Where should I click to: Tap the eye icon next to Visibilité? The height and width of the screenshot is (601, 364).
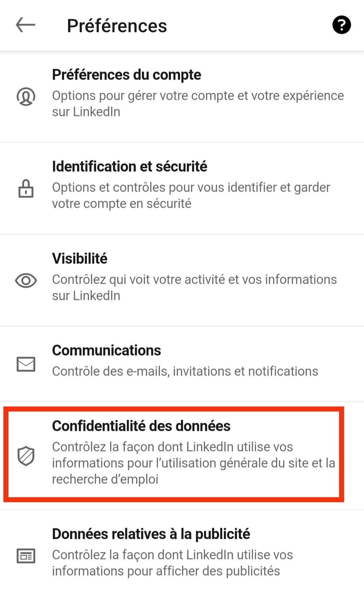[26, 280]
